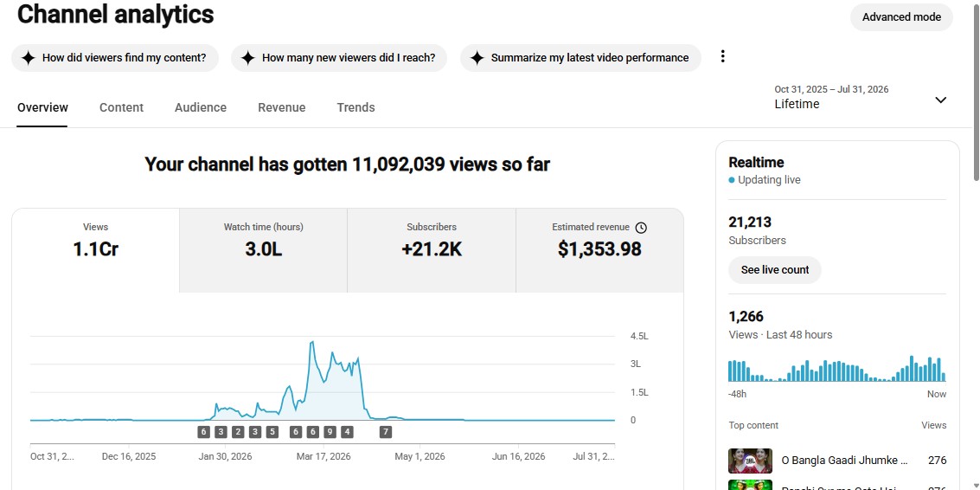Click the sparkle icon on 'How did viewers find my content?'
Viewport: 980px width, 490px height.
[29, 58]
